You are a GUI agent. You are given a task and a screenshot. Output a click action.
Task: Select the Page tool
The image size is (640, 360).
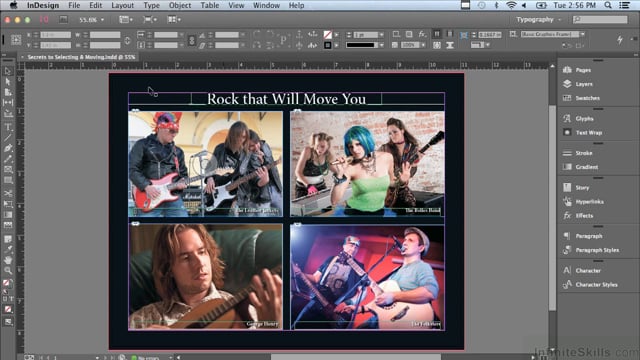click(x=8, y=92)
